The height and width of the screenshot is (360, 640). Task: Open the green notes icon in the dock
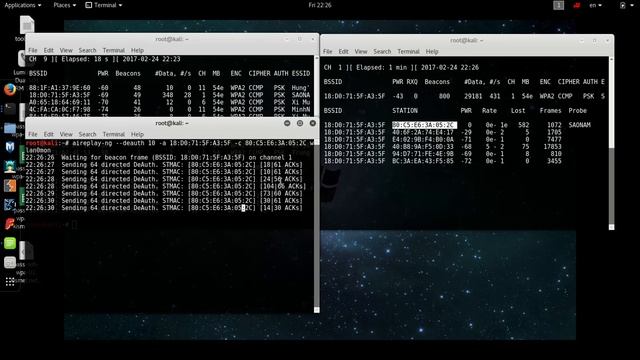pyautogui.click(x=10, y=243)
